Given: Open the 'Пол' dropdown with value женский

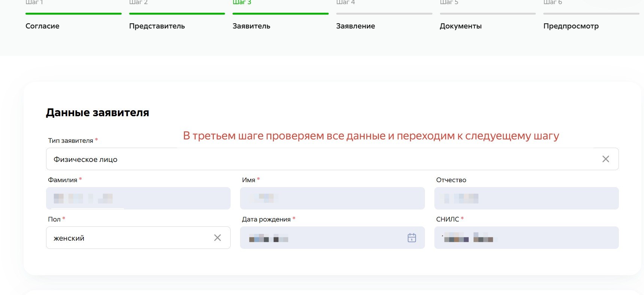Looking at the screenshot, I should [138, 238].
